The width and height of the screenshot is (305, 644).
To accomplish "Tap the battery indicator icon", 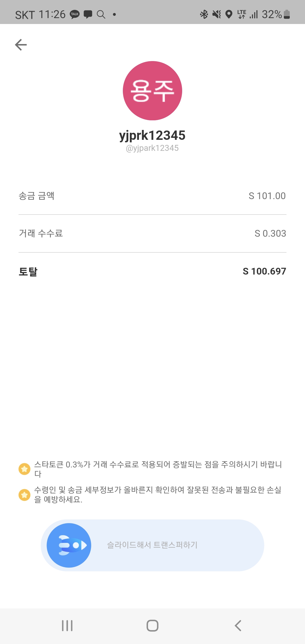I will click(x=287, y=14).
